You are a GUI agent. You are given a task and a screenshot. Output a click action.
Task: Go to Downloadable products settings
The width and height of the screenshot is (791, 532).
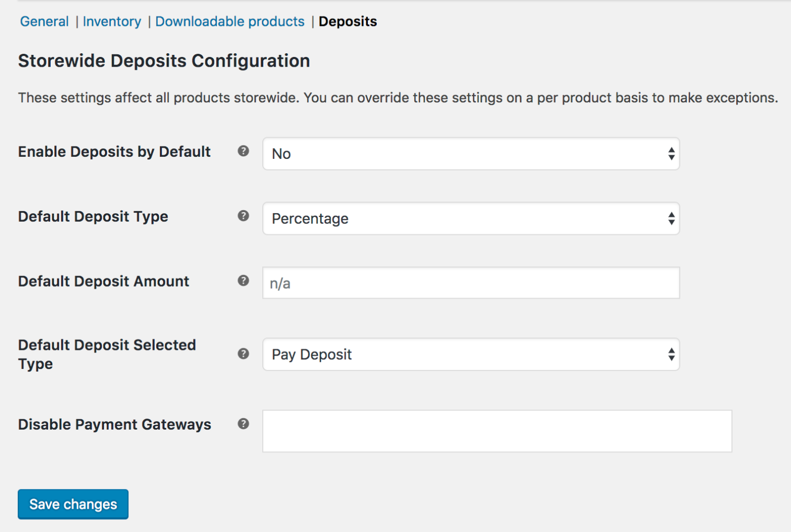(x=230, y=21)
